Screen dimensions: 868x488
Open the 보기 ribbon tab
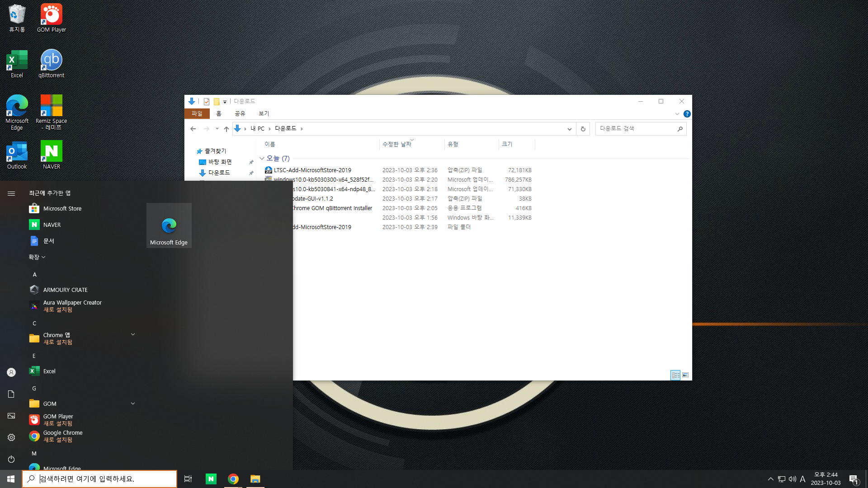click(264, 113)
